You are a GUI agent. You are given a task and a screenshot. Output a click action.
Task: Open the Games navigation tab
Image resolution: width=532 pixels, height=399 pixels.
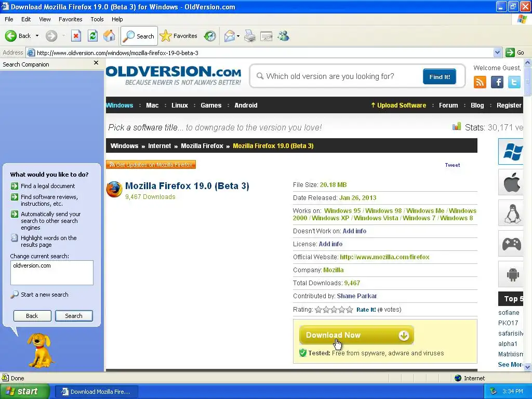[x=211, y=105]
